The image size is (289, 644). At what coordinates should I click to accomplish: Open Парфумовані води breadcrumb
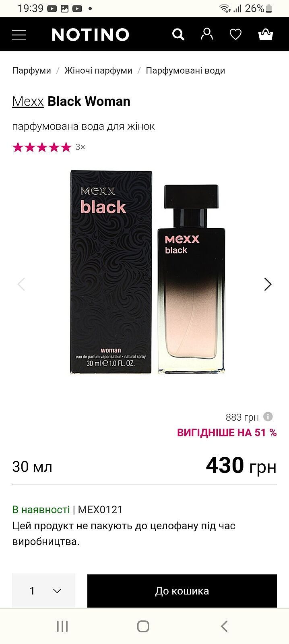186,70
